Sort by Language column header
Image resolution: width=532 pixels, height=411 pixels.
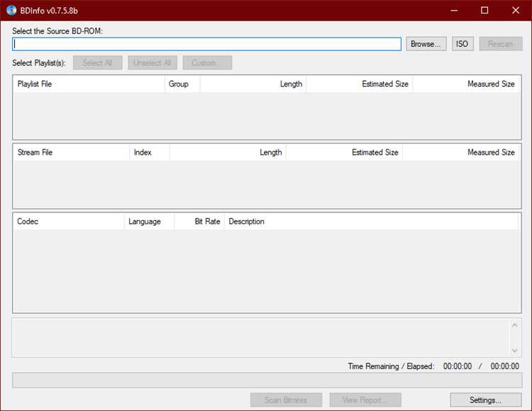tap(149, 221)
